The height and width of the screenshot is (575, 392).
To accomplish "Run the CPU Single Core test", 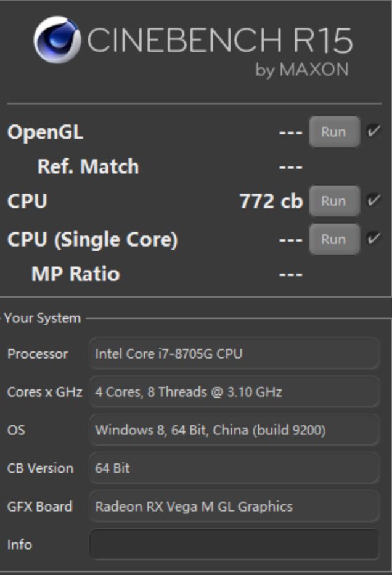I will click(x=333, y=239).
